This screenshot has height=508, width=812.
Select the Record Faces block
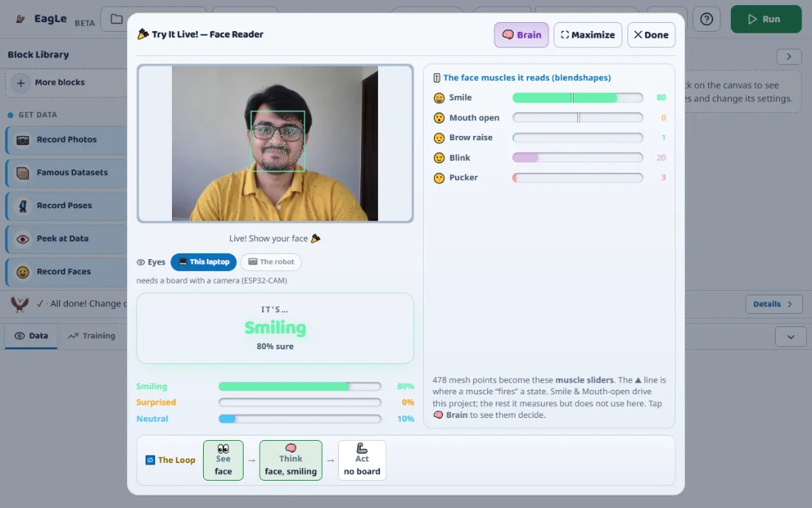[x=66, y=271]
